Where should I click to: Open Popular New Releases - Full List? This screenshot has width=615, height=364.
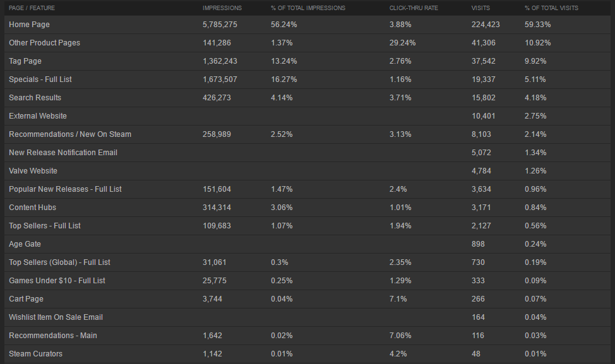307,189
